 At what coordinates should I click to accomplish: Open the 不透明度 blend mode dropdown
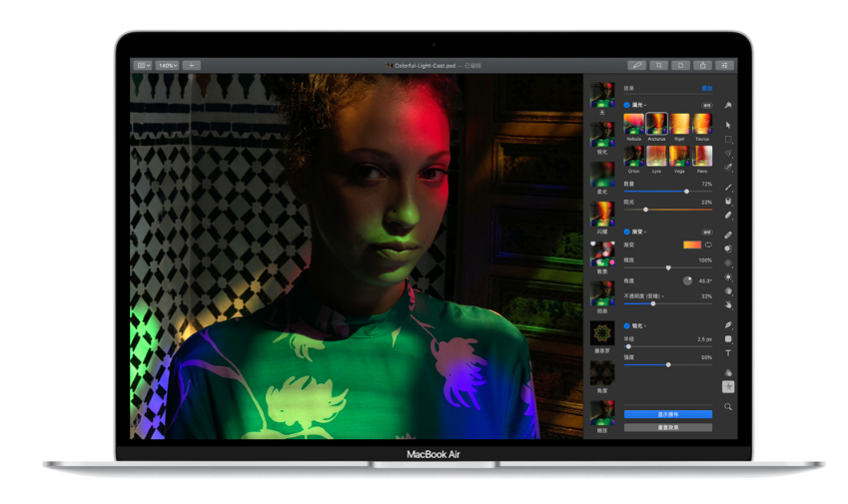[x=644, y=296]
